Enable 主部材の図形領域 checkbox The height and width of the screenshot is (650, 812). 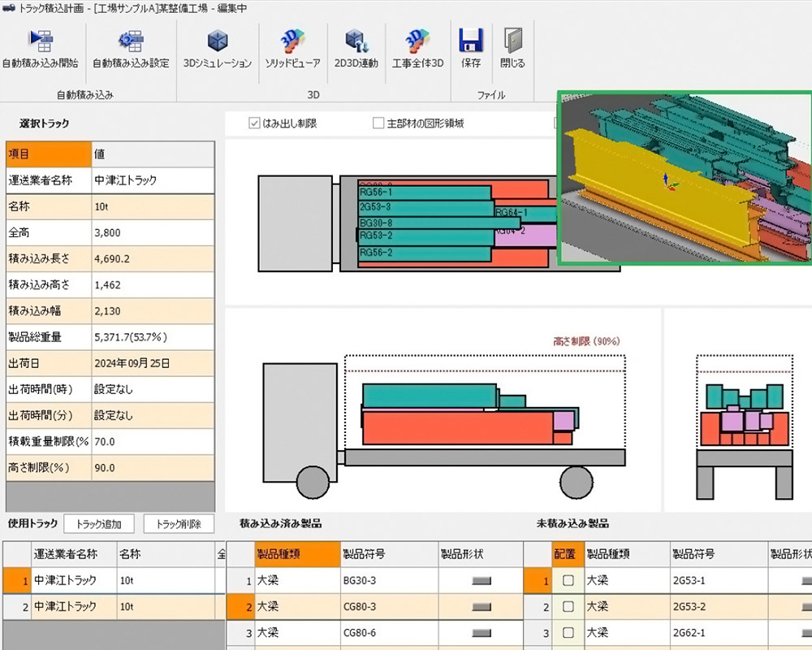[378, 123]
